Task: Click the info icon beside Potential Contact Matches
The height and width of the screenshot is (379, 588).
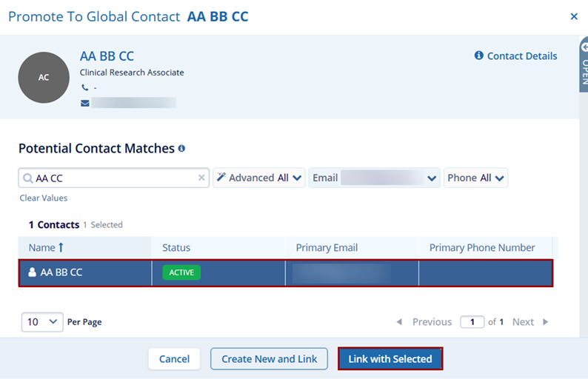Action: click(x=181, y=148)
